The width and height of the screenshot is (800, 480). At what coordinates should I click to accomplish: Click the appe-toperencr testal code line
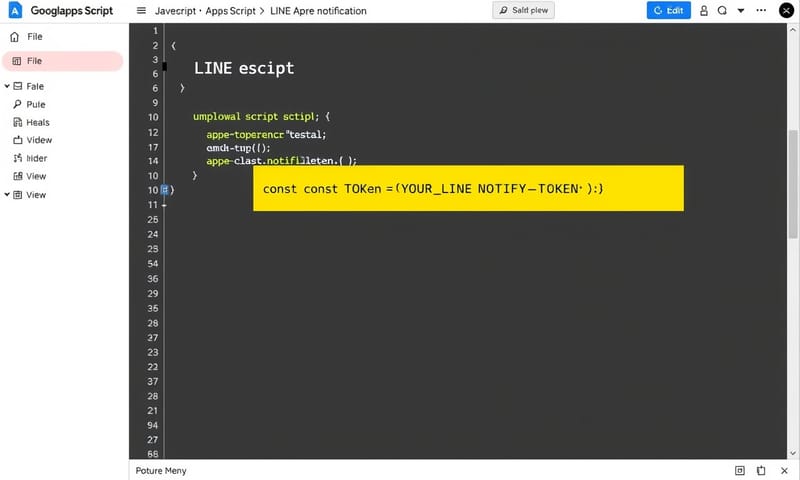click(266, 135)
